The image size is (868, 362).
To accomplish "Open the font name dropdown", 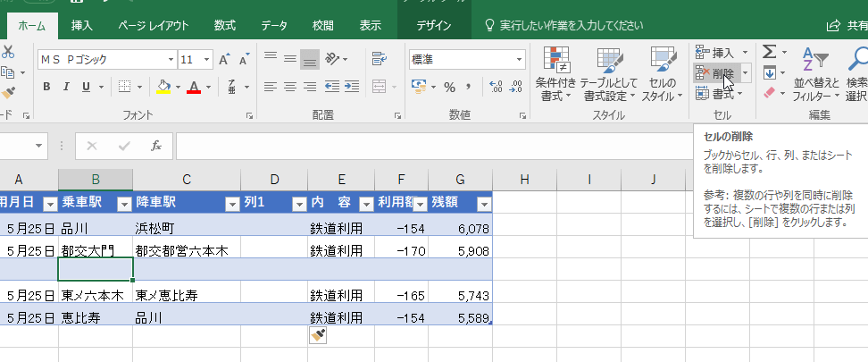I will (171, 60).
